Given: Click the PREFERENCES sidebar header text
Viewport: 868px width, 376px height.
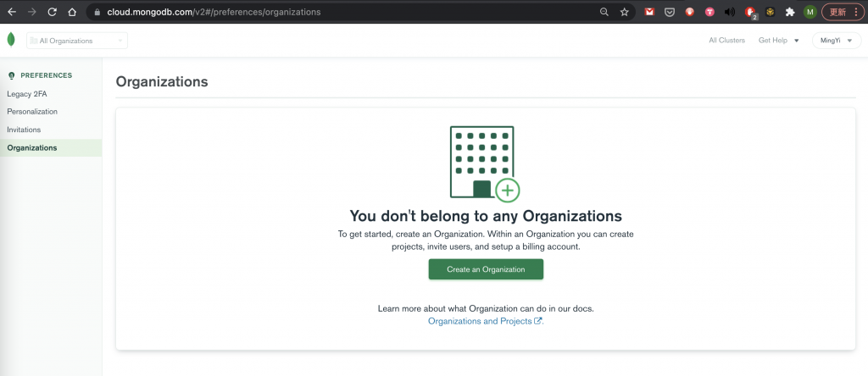Looking at the screenshot, I should pos(47,75).
